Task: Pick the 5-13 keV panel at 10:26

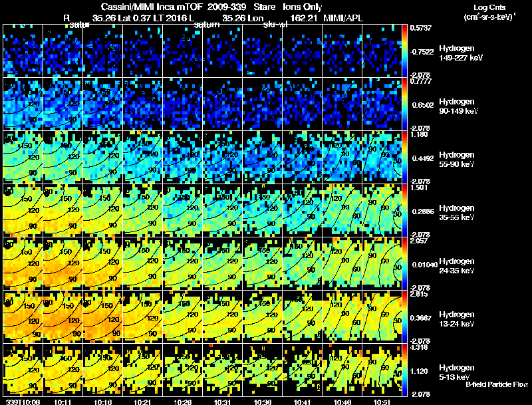Action: 182,370
